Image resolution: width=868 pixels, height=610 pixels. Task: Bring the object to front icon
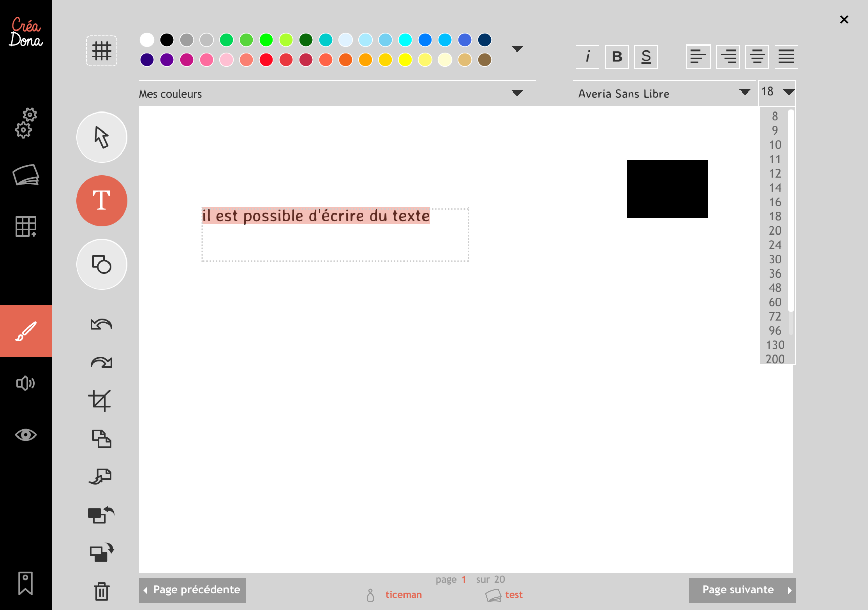[101, 514]
